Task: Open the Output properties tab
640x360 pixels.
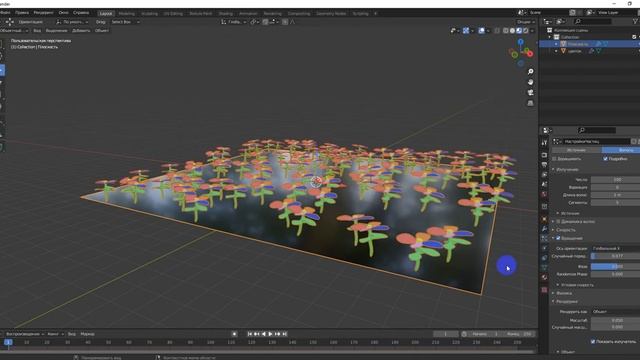Action: click(544, 165)
